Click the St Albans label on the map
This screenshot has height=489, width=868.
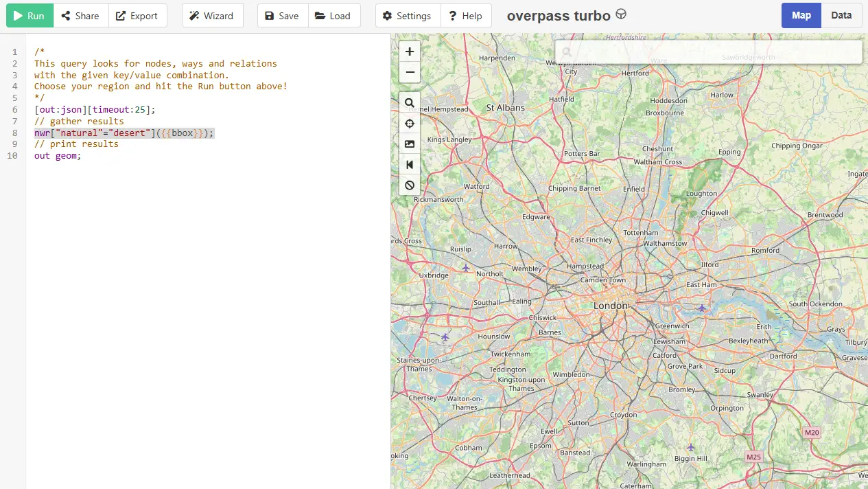tap(505, 108)
